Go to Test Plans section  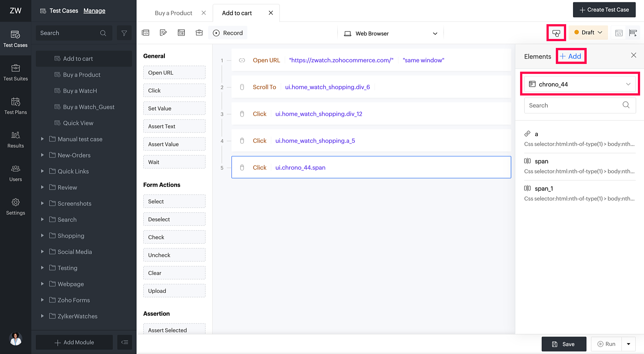[15, 106]
